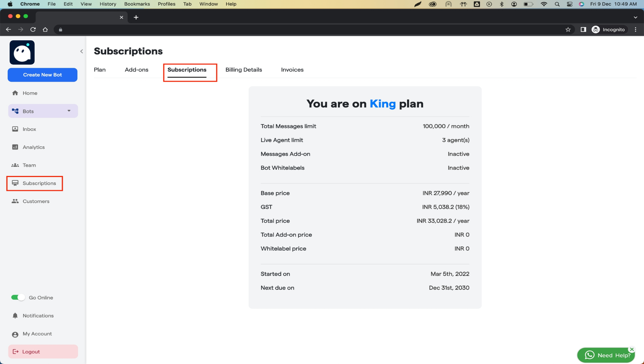This screenshot has width=644, height=364.
Task: Click the Incognito profile button
Action: (609, 30)
